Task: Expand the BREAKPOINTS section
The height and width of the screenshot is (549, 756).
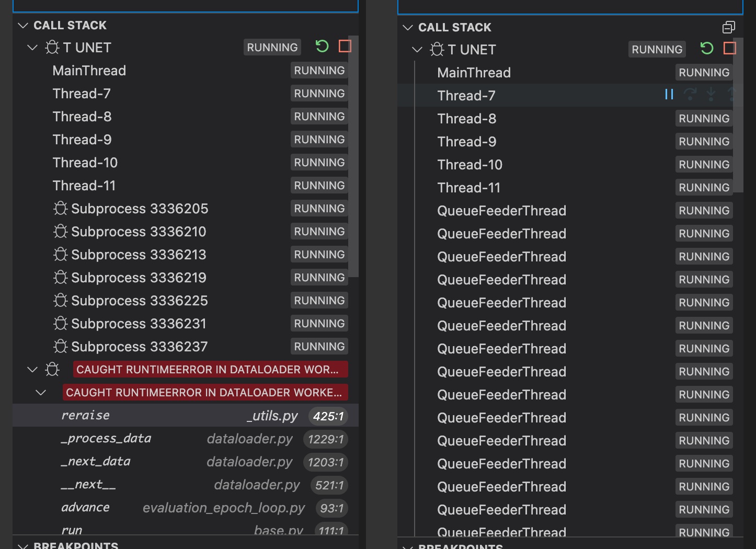Action: pyautogui.click(x=22, y=545)
